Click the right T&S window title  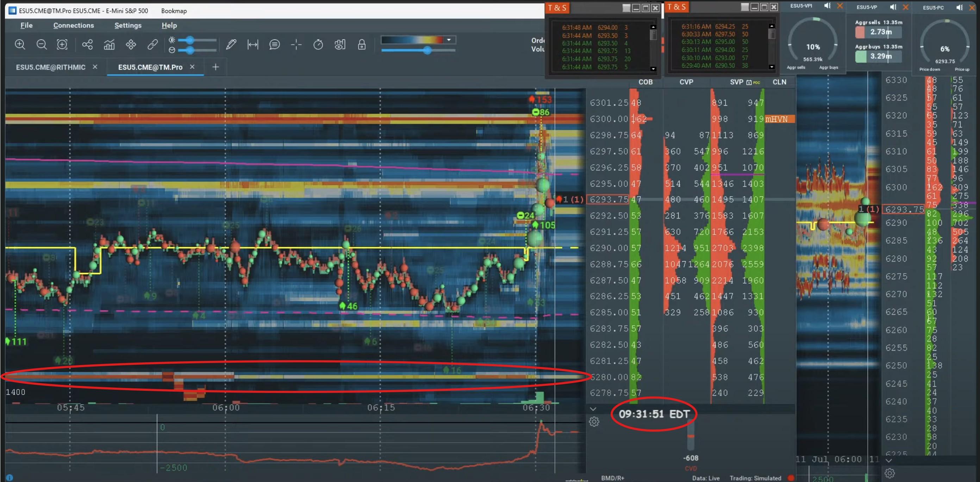click(676, 7)
